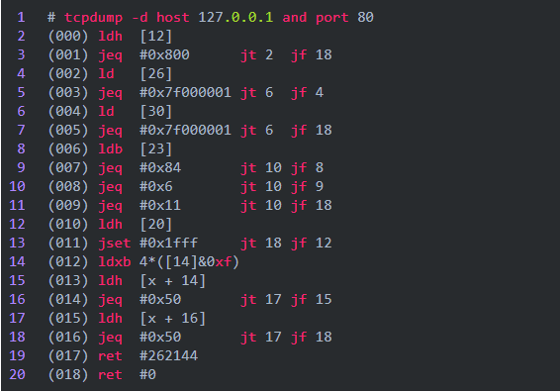560x392 pixels.
Task: Click the ldb [23] instruction
Action: 135,149
